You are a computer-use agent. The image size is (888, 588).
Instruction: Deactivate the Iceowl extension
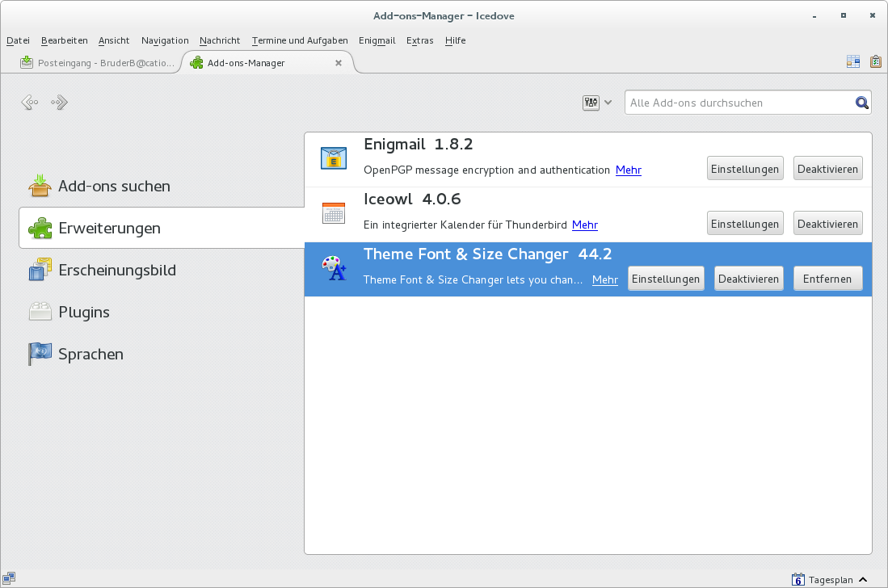tap(827, 224)
